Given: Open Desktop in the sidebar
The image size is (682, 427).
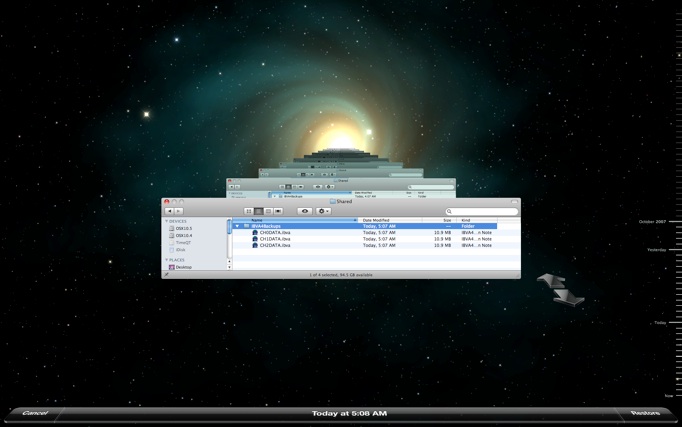Looking at the screenshot, I should (x=180, y=267).
